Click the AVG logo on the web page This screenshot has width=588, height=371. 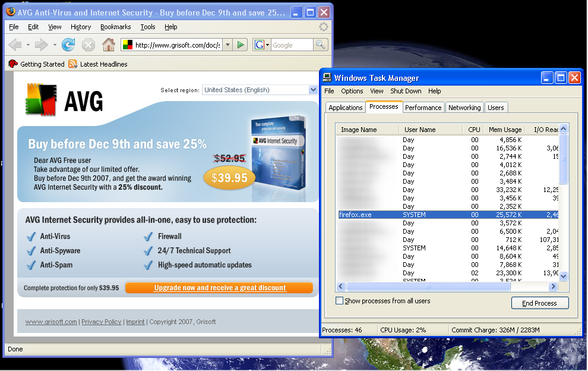pos(64,100)
